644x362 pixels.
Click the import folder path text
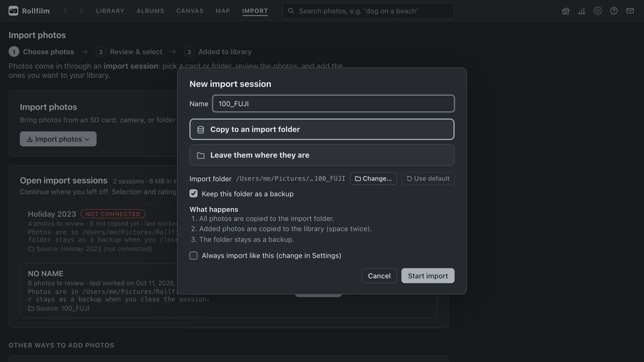pyautogui.click(x=290, y=179)
